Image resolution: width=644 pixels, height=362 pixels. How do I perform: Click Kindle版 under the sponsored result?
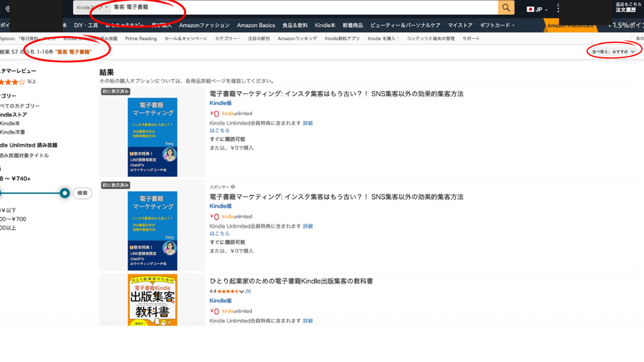pyautogui.click(x=221, y=206)
